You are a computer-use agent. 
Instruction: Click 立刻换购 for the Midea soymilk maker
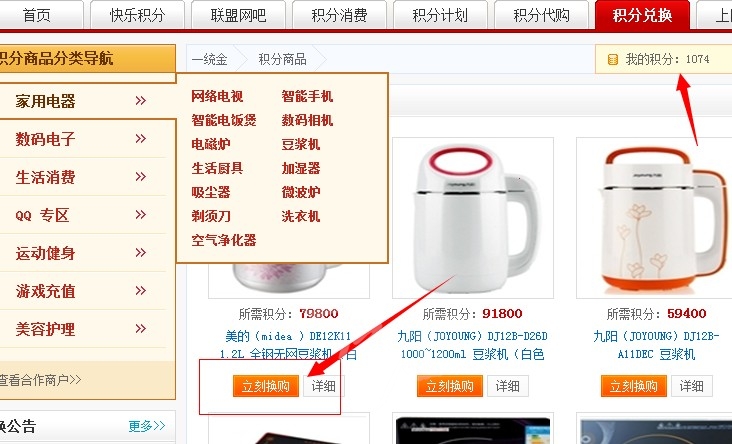click(x=266, y=386)
